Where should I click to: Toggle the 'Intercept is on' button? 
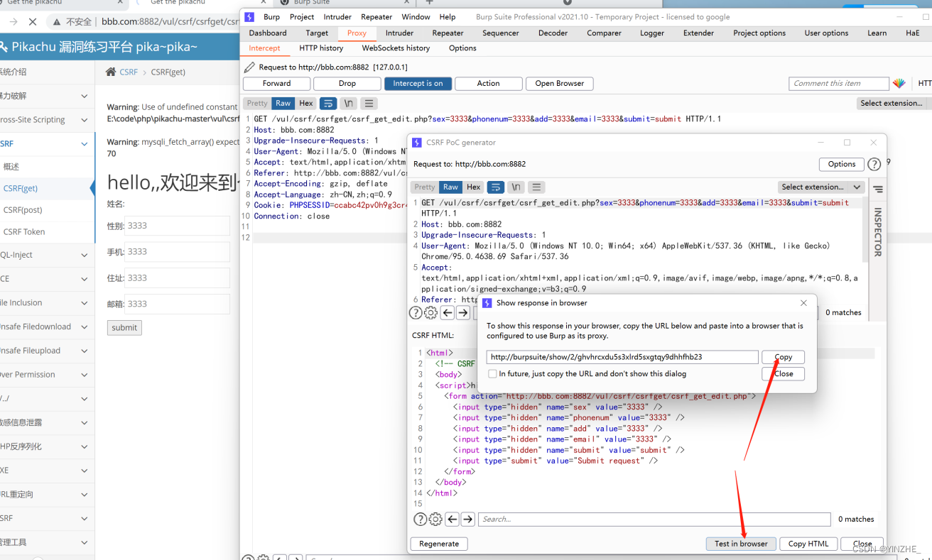click(418, 83)
